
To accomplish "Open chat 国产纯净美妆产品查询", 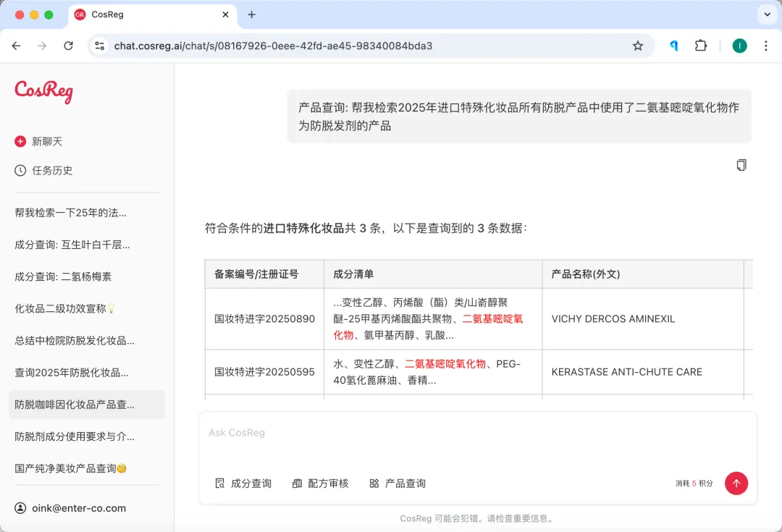I will pos(70,468).
